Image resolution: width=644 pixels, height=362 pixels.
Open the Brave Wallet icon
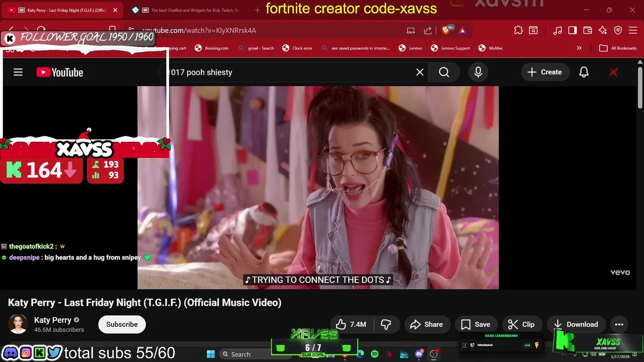click(587, 30)
